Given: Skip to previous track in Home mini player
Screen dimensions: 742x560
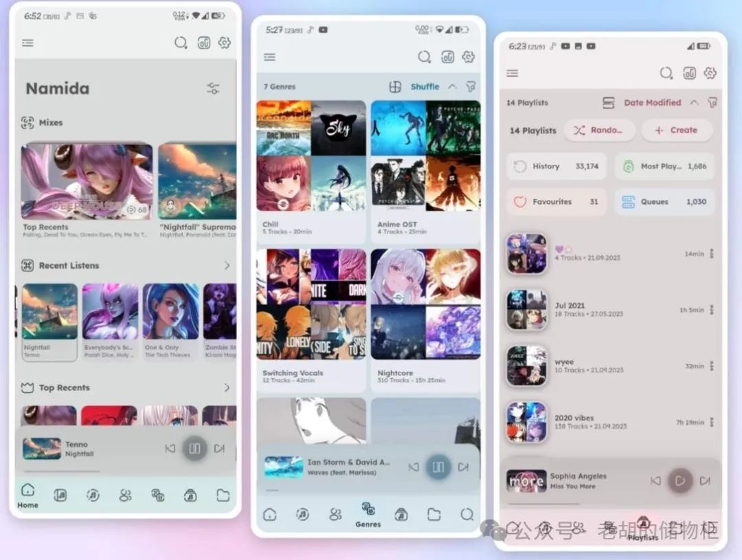Looking at the screenshot, I should pos(170,448).
